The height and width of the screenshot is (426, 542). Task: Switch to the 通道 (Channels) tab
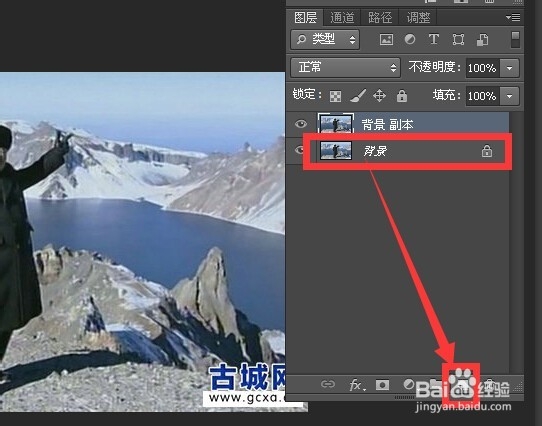pyautogui.click(x=342, y=18)
